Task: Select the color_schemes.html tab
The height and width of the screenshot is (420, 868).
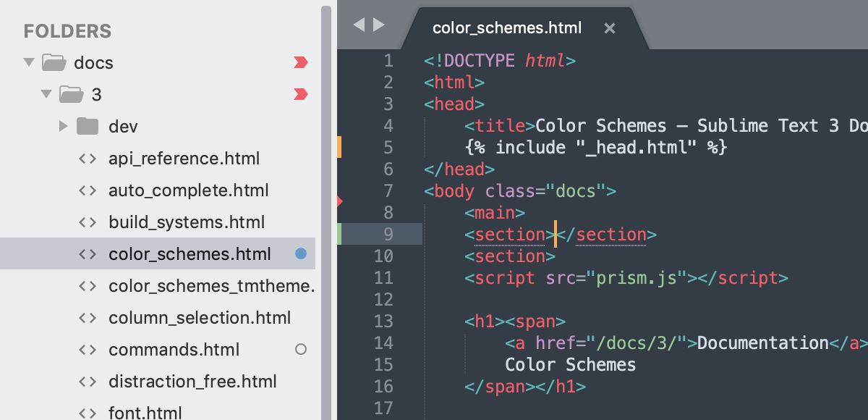Action: tap(506, 28)
